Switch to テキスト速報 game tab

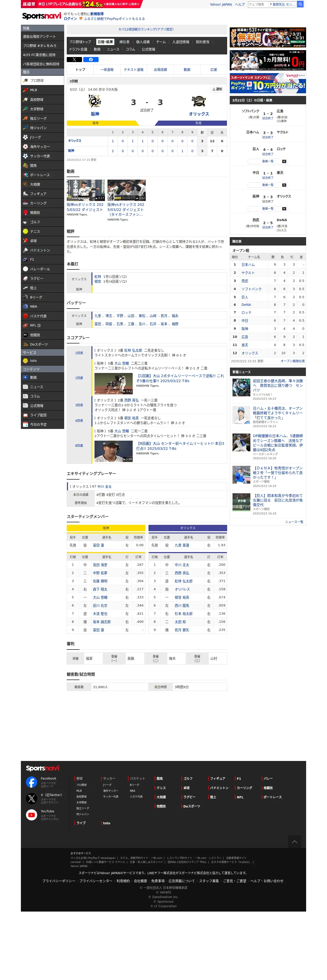coord(134,70)
